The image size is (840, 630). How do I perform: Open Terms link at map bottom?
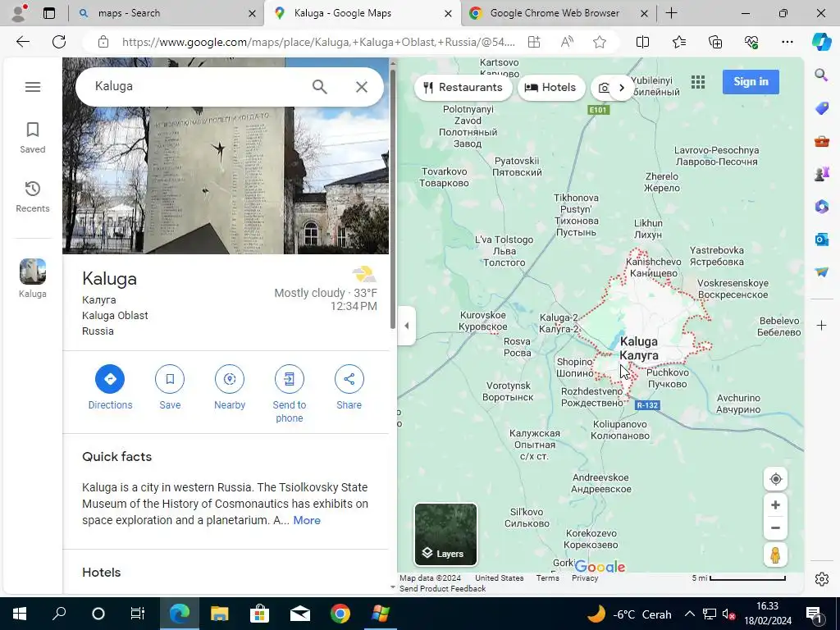547,578
